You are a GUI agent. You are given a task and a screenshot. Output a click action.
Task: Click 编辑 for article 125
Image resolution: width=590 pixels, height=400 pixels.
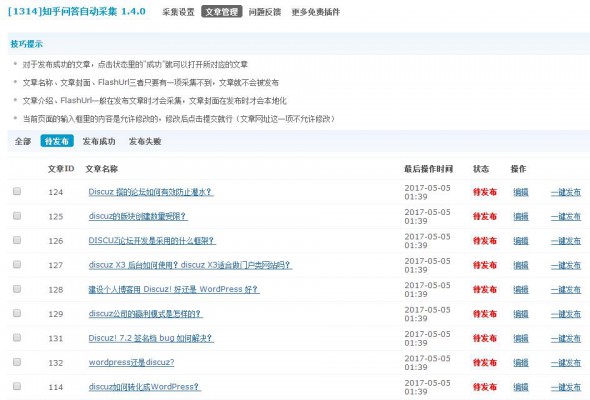tap(521, 217)
